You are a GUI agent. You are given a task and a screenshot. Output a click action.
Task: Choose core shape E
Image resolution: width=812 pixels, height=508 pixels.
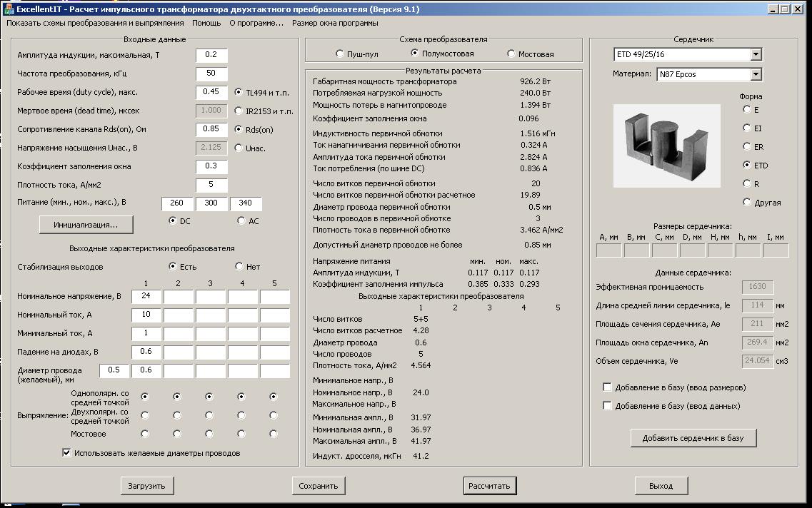[x=747, y=109]
